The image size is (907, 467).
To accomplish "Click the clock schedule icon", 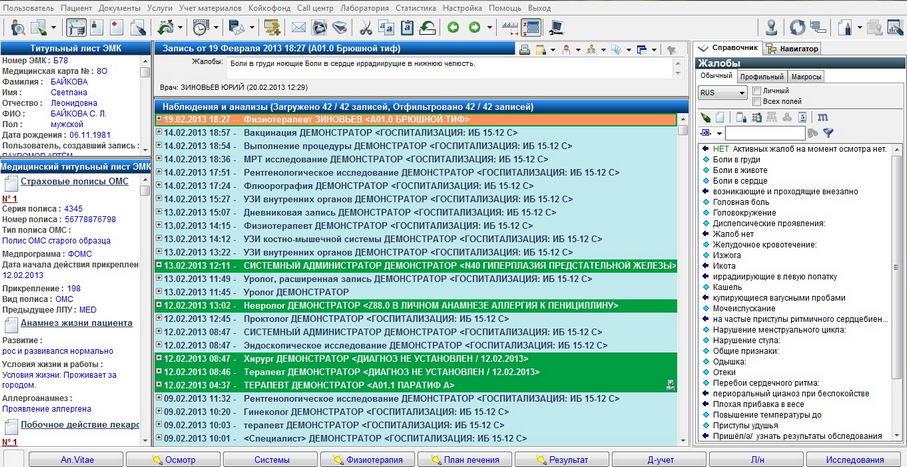I will [200, 27].
